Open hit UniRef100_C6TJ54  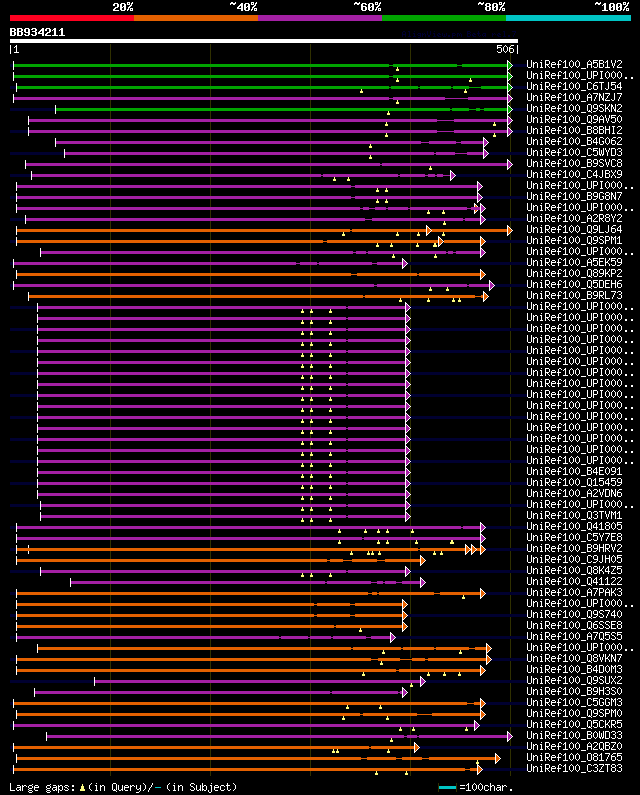point(574,87)
